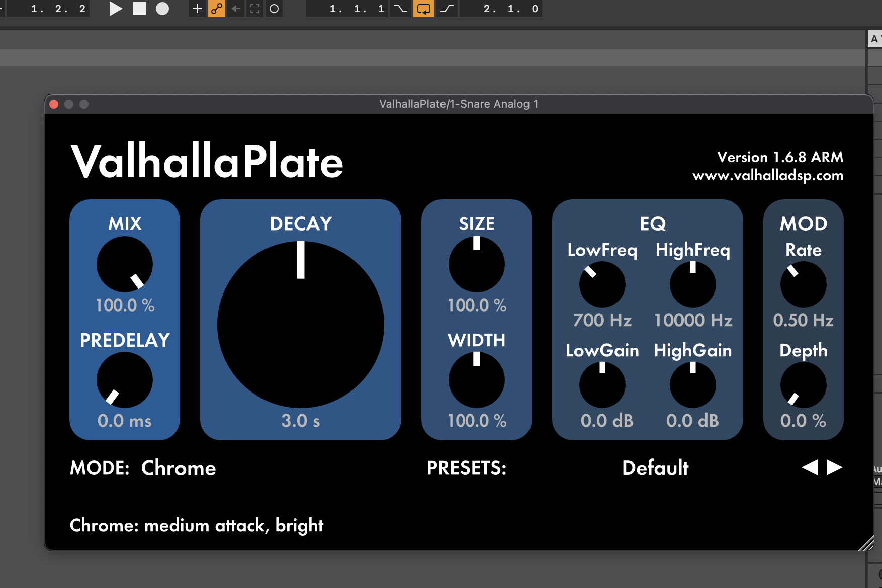Enable the Punch-Out switch

[x=447, y=9]
